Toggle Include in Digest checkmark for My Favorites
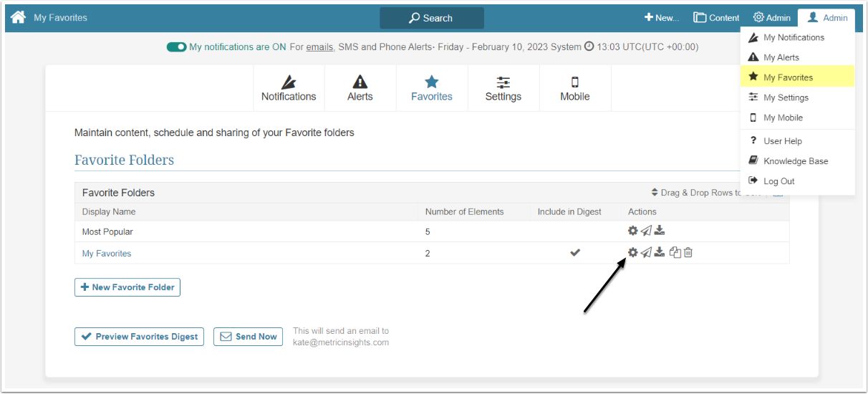 pyautogui.click(x=574, y=253)
